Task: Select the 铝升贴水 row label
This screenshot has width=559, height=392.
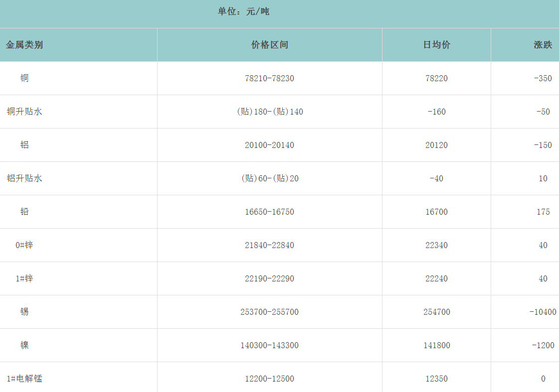Action: click(x=24, y=178)
